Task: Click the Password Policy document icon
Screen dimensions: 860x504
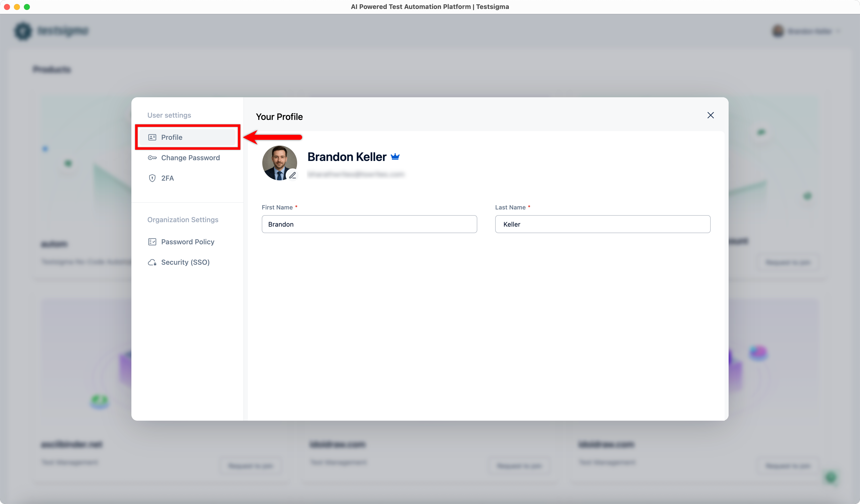Action: tap(152, 242)
